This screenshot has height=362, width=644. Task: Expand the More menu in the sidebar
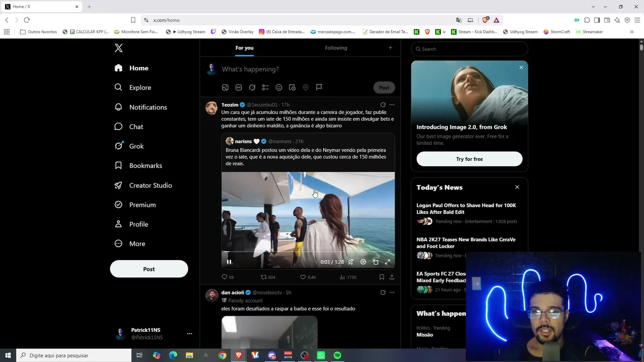130,244
